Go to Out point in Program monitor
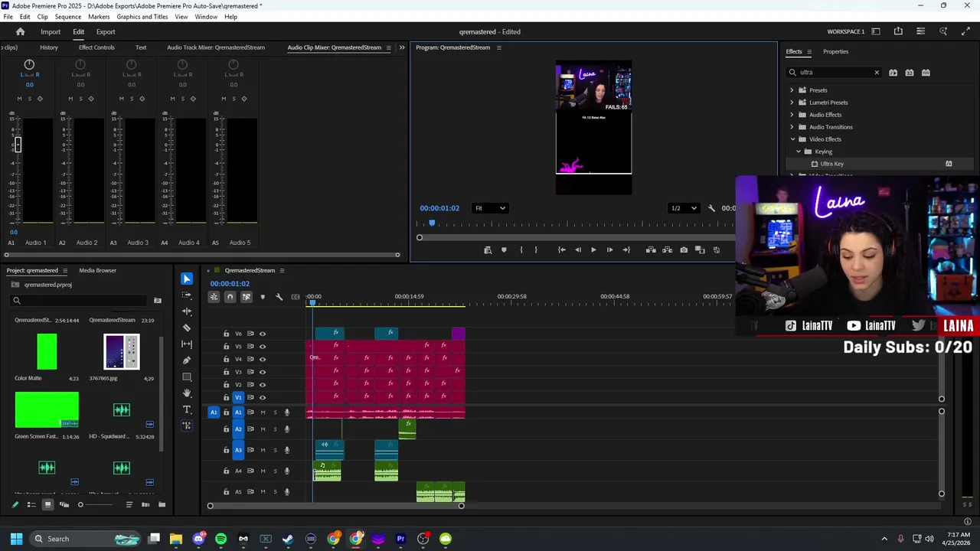This screenshot has height=551, width=980. (x=626, y=250)
